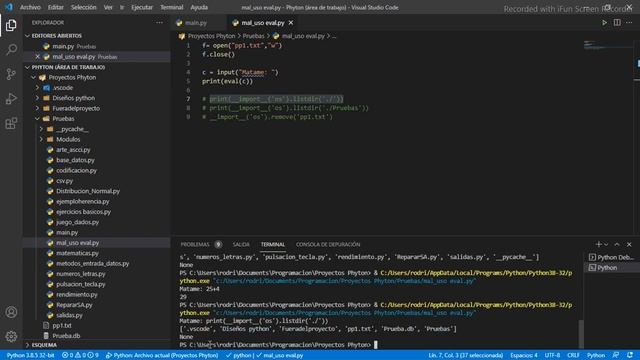Maximize terminal panel with up chevron

(x=617, y=244)
